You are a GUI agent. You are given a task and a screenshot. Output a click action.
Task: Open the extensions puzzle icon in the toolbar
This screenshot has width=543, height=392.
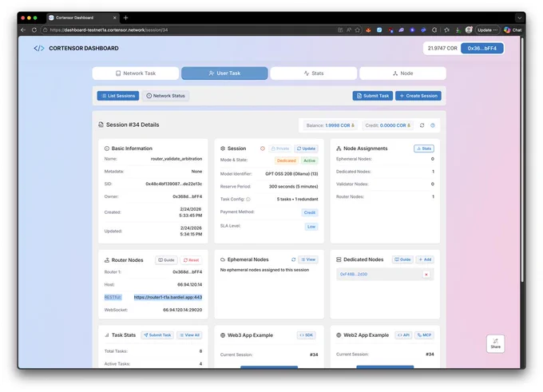tap(434, 30)
